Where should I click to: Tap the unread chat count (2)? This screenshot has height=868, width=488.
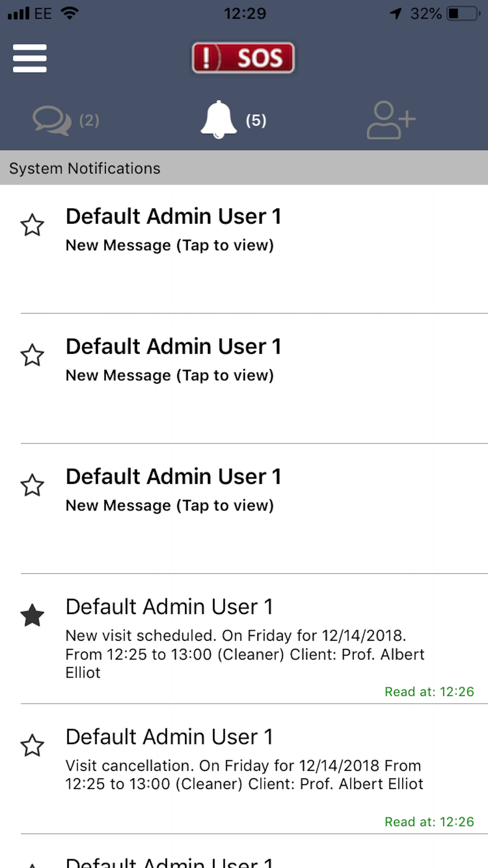tap(89, 121)
